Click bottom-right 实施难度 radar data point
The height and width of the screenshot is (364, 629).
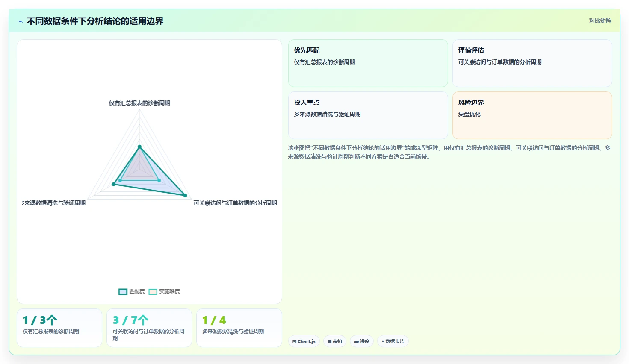pos(159,180)
